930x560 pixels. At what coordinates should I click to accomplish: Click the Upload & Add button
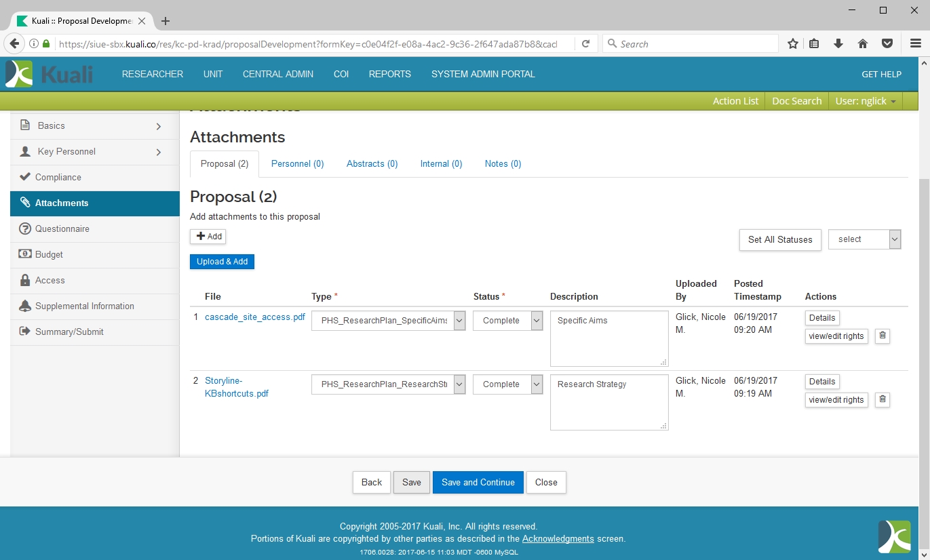[222, 262]
